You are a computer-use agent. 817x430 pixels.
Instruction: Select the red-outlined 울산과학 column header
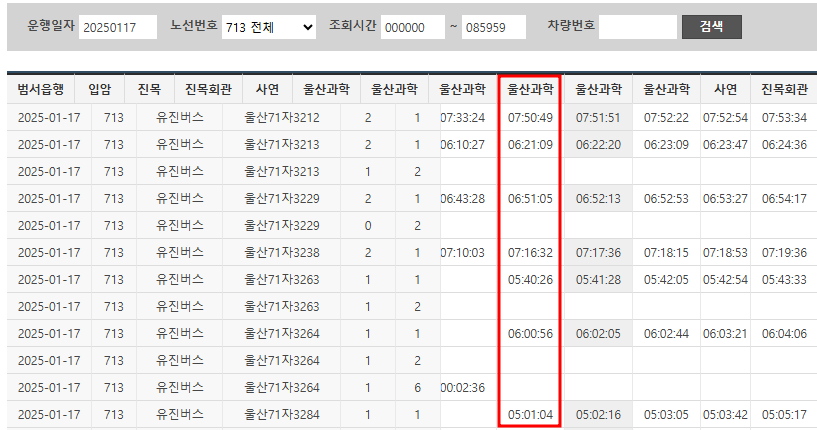(530, 90)
